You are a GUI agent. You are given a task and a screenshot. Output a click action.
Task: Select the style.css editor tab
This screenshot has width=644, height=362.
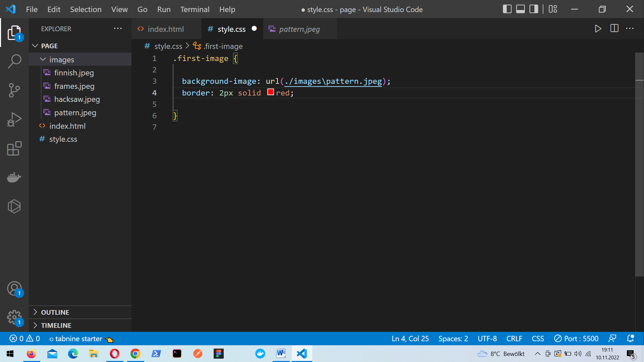[231, 29]
